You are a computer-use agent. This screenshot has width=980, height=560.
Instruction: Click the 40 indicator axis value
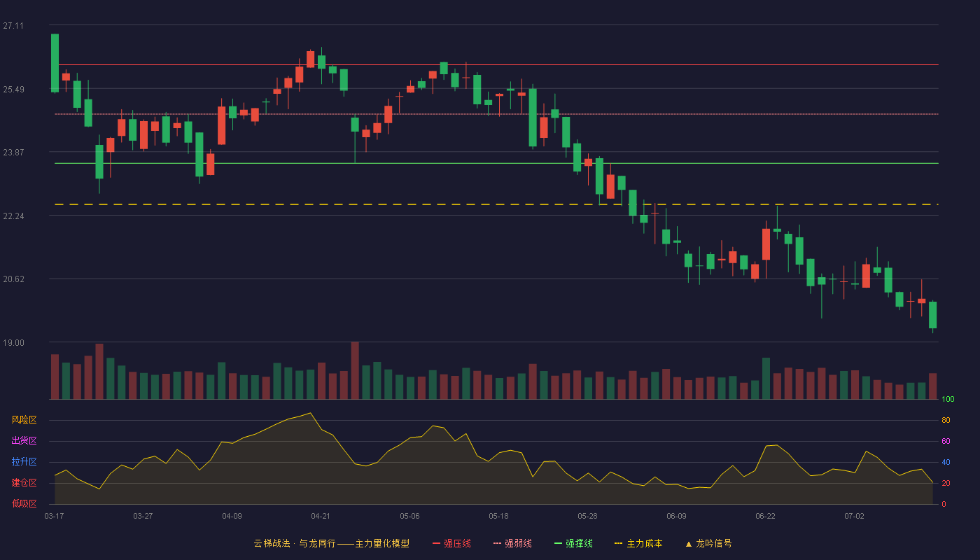pos(946,463)
